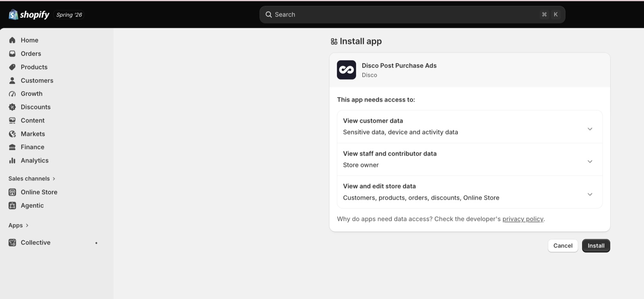Click the Agentic channel icon
Image resolution: width=644 pixels, height=299 pixels.
(x=12, y=206)
